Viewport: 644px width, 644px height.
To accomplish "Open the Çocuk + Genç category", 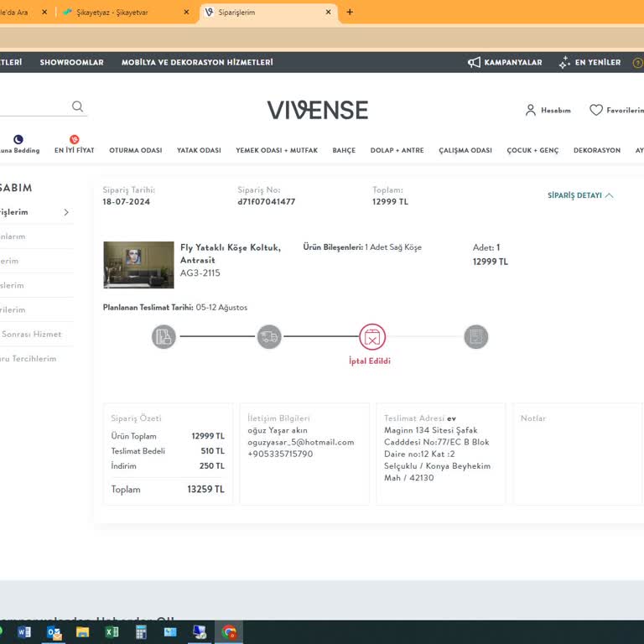I will click(x=532, y=150).
